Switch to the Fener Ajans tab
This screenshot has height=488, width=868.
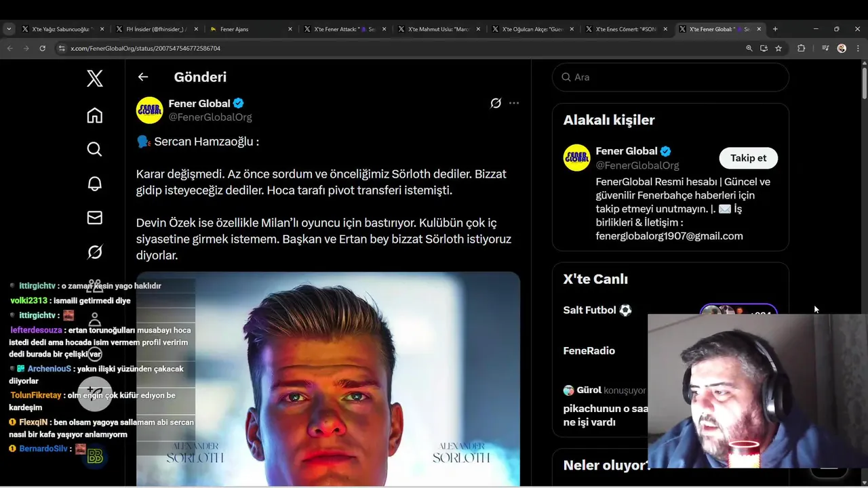(251, 29)
